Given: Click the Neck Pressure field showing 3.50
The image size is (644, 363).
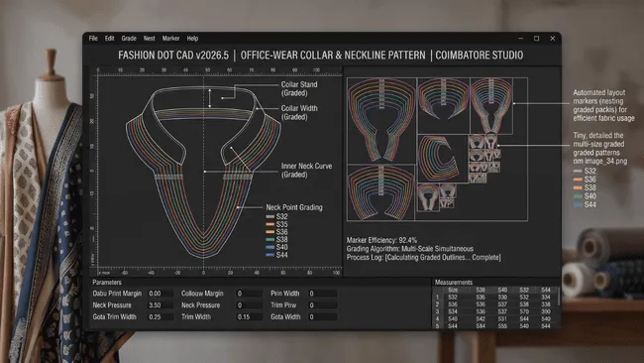Looking at the screenshot, I should (161, 305).
